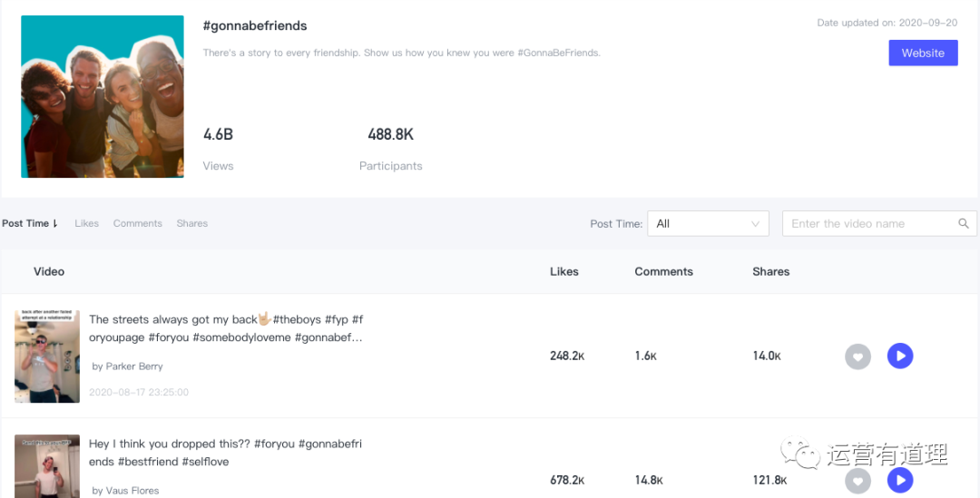This screenshot has width=980, height=498.
Task: Sort videos by Likes
Action: 86,223
